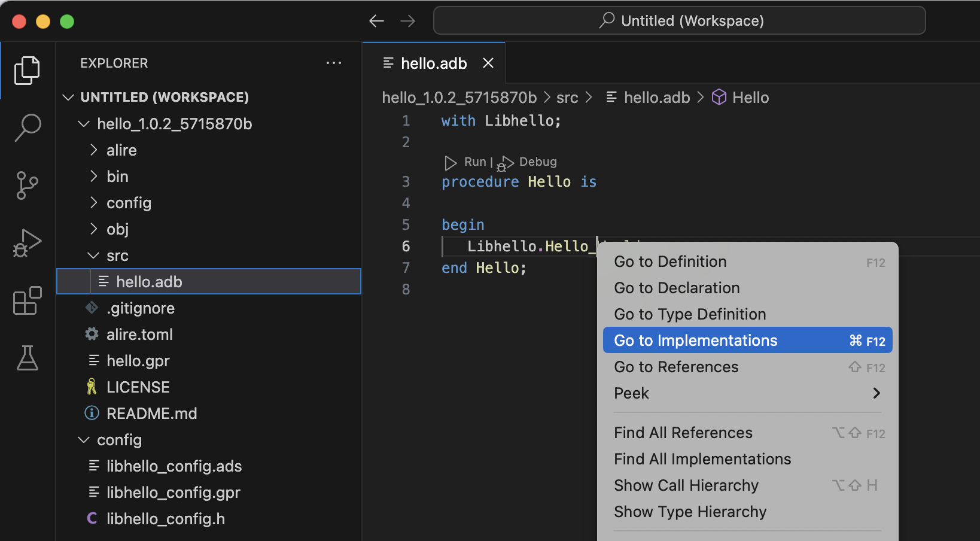980x541 pixels.
Task: Open the Run and Debug view
Action: tap(28, 243)
